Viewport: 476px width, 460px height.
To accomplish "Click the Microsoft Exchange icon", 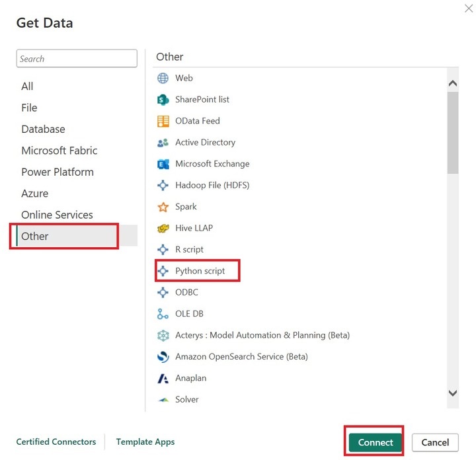I will pos(163,164).
